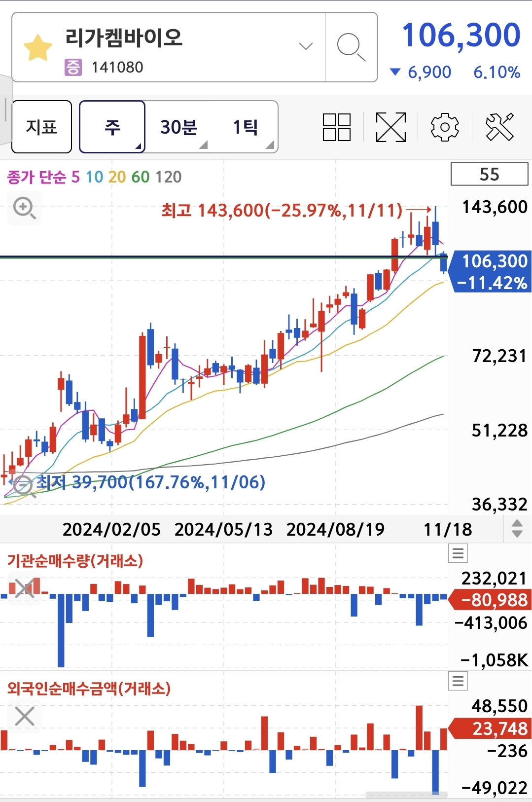Click the 72,231 price axis label
This screenshot has width=532, height=802.
pyautogui.click(x=499, y=356)
